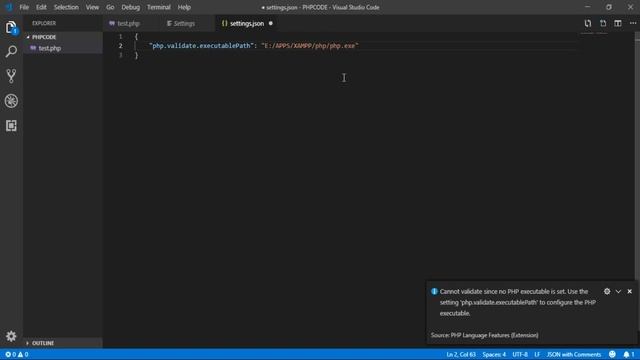
Task: Open the More Actions ellipsis menu
Action: pyautogui.click(x=633, y=24)
